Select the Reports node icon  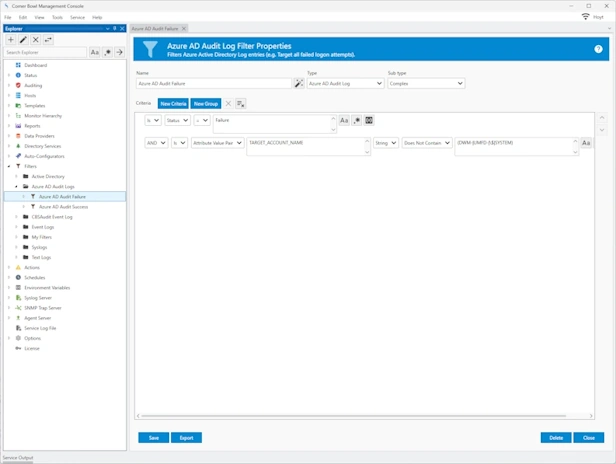[18, 126]
